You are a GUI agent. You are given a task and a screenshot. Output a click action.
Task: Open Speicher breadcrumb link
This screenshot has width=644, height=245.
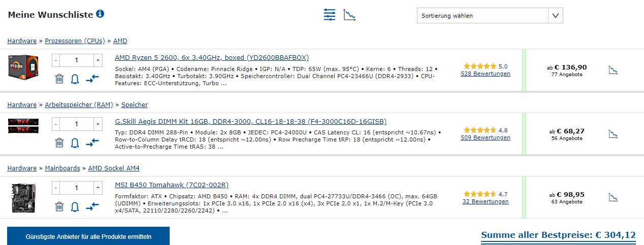tap(134, 104)
